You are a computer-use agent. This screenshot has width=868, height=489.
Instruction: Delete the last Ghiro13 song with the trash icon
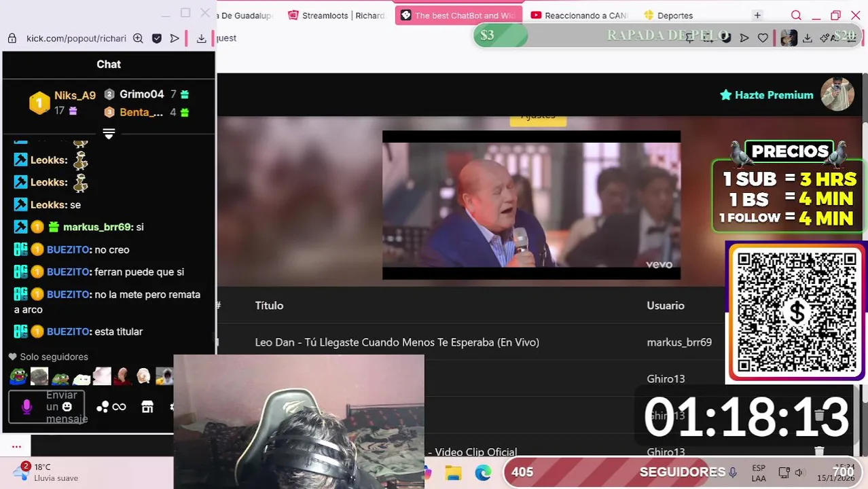(819, 451)
